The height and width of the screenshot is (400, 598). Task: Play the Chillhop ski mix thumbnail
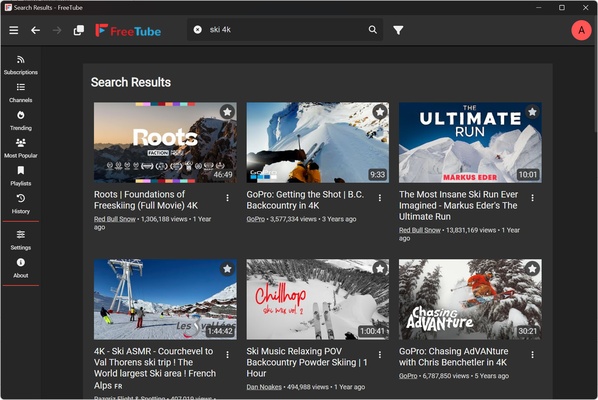coord(318,299)
